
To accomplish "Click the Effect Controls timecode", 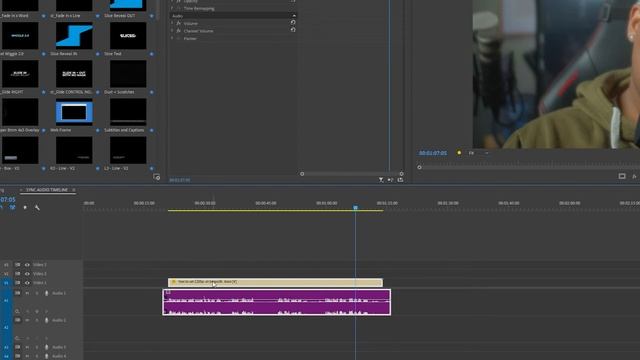I will coord(180,180).
